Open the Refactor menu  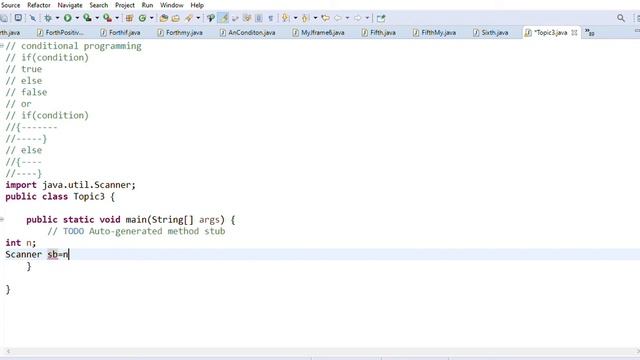[39, 5]
